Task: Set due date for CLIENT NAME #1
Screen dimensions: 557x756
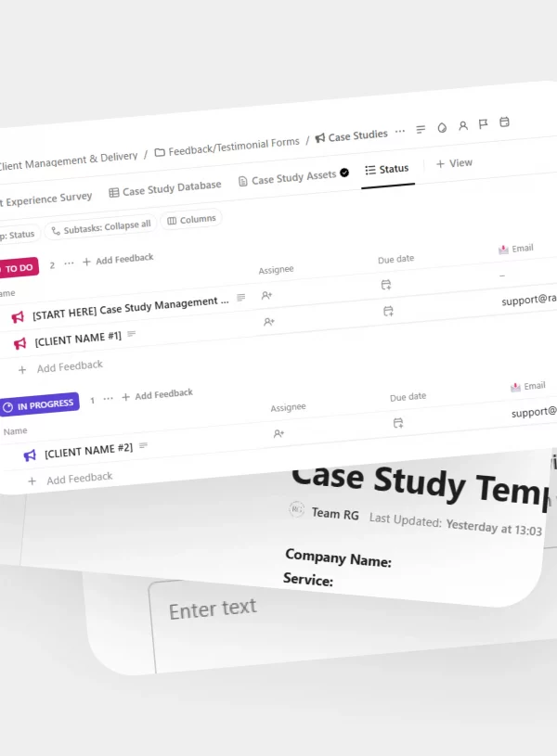Action: tap(388, 312)
